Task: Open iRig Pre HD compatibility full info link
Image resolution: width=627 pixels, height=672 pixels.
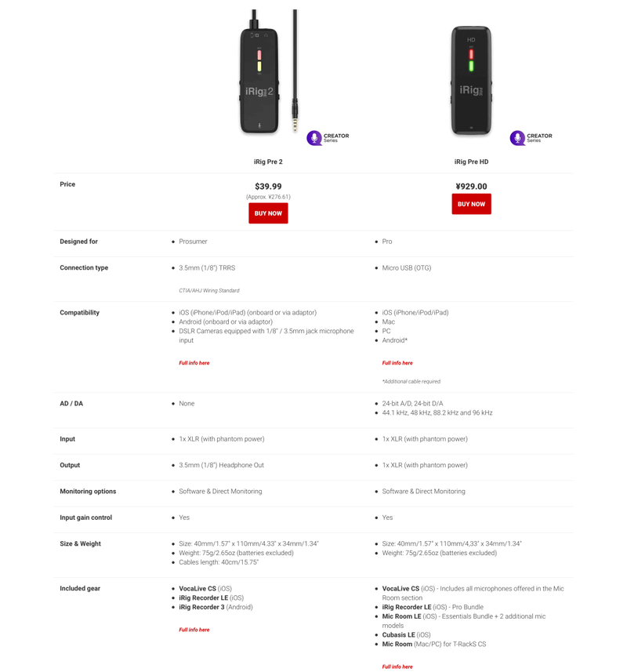Action: [397, 363]
